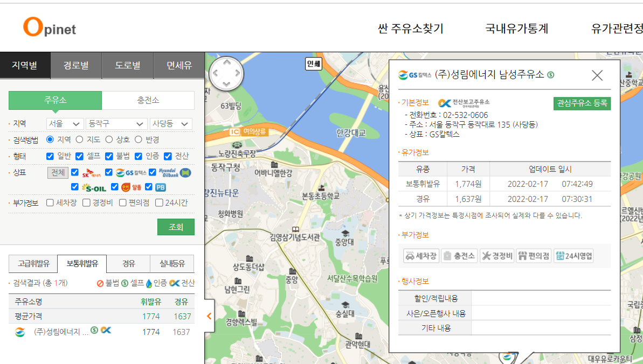
Task: Select the 지도 search method radio button
Action: coord(80,139)
